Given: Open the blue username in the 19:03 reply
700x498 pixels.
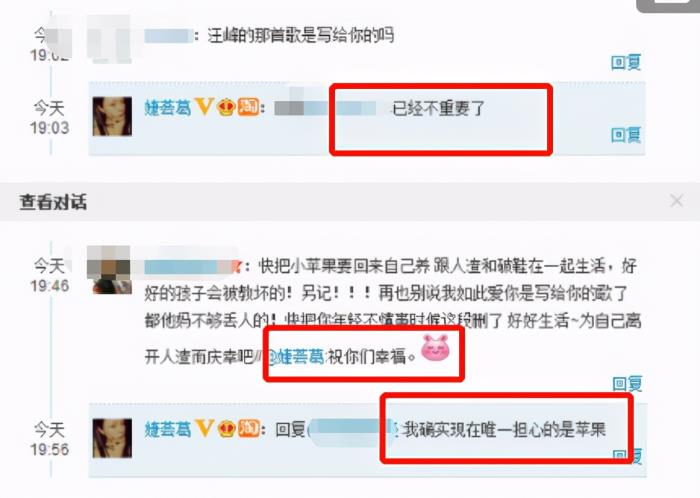Looking at the screenshot, I should click(x=168, y=108).
